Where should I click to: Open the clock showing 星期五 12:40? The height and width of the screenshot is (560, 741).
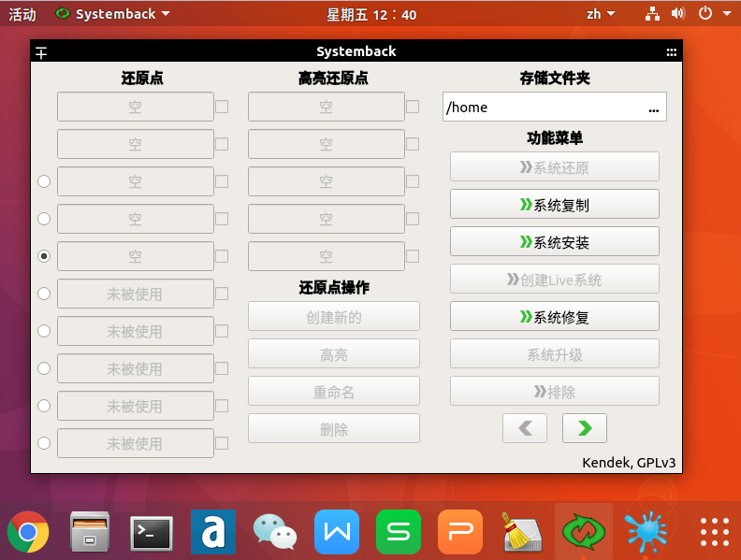pyautogui.click(x=371, y=15)
